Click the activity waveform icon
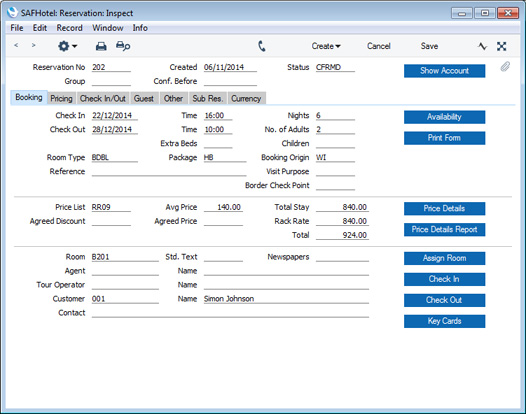Viewport: 526px width, 414px height. [482, 46]
